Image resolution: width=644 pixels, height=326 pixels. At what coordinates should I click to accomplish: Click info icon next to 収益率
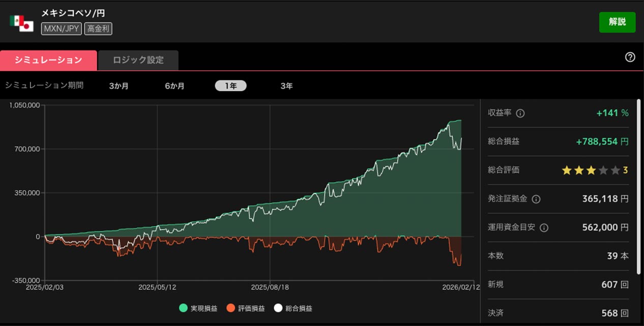[520, 113]
